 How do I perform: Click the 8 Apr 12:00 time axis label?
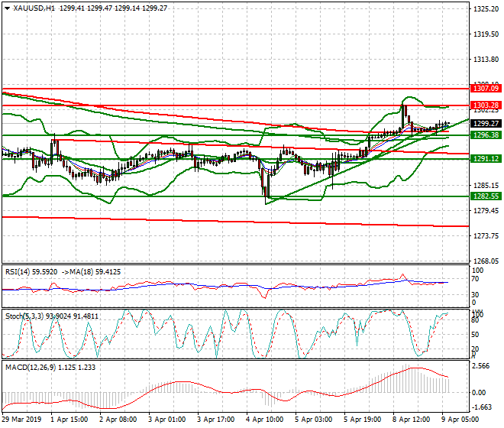(411, 420)
